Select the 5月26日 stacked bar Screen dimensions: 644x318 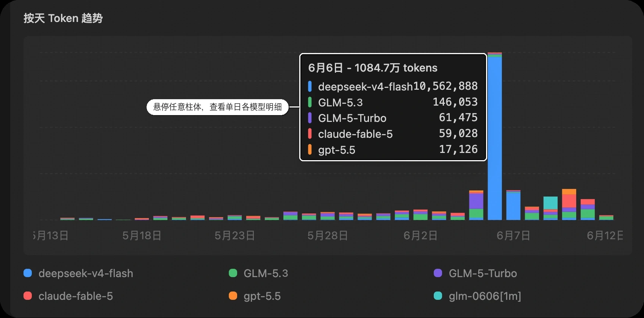[291, 216]
